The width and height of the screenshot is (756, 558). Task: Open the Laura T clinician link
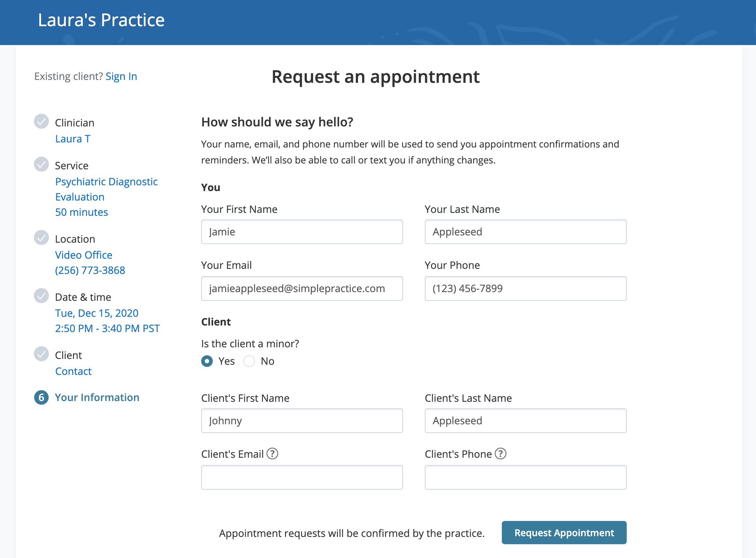coord(73,139)
